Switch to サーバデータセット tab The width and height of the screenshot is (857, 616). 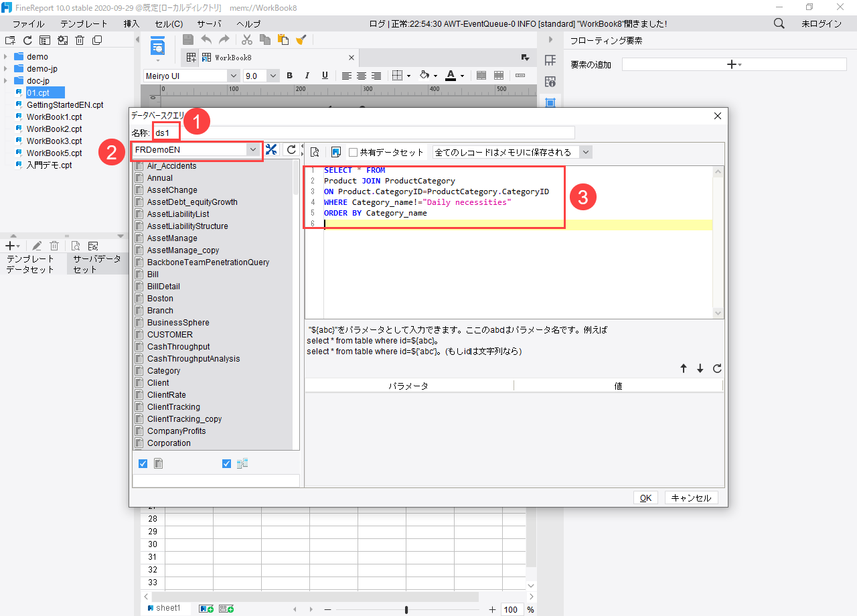point(98,264)
